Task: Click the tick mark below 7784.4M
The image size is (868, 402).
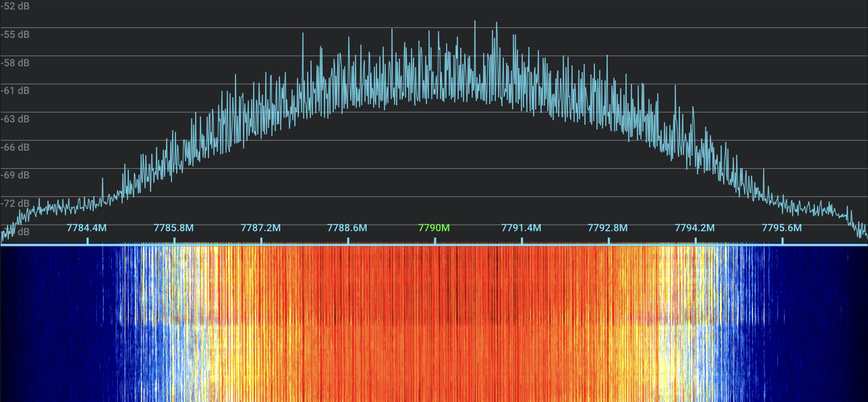Action: pyautogui.click(x=88, y=241)
